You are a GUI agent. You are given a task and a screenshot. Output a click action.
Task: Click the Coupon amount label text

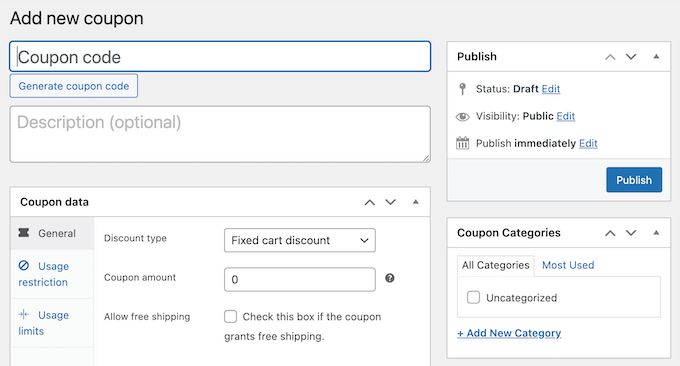click(140, 278)
